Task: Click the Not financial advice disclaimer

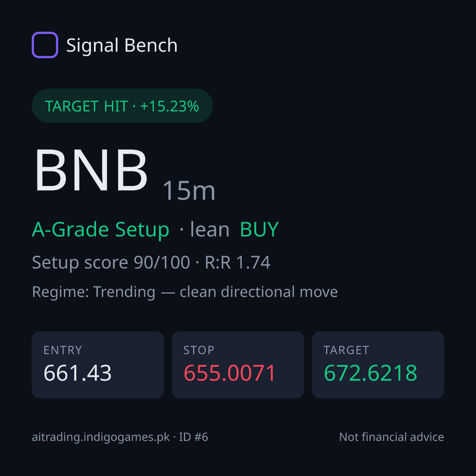Action: click(391, 437)
